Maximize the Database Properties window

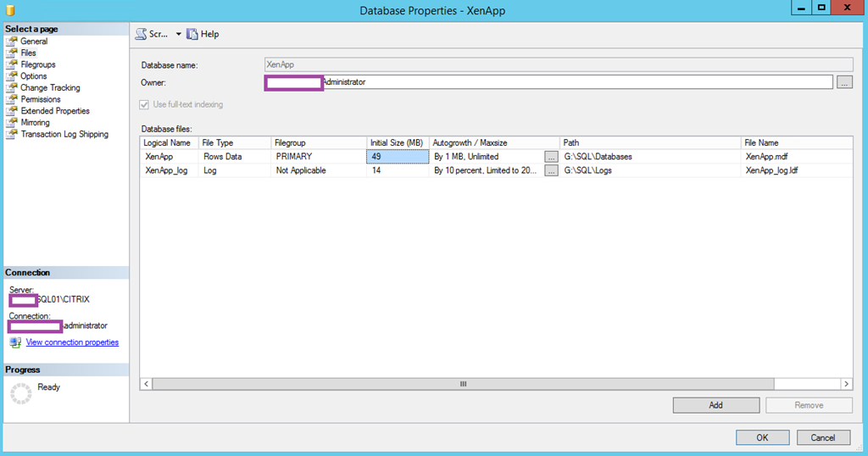click(x=821, y=8)
